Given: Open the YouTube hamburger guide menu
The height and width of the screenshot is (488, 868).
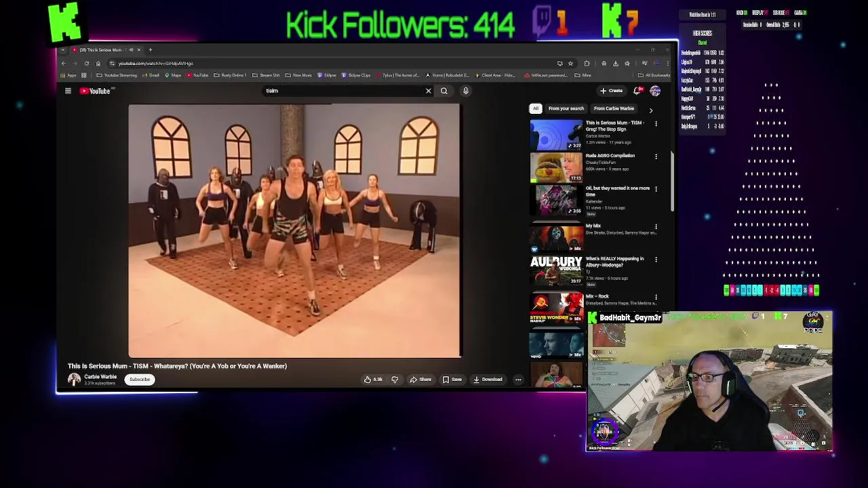Looking at the screenshot, I should 68,91.
